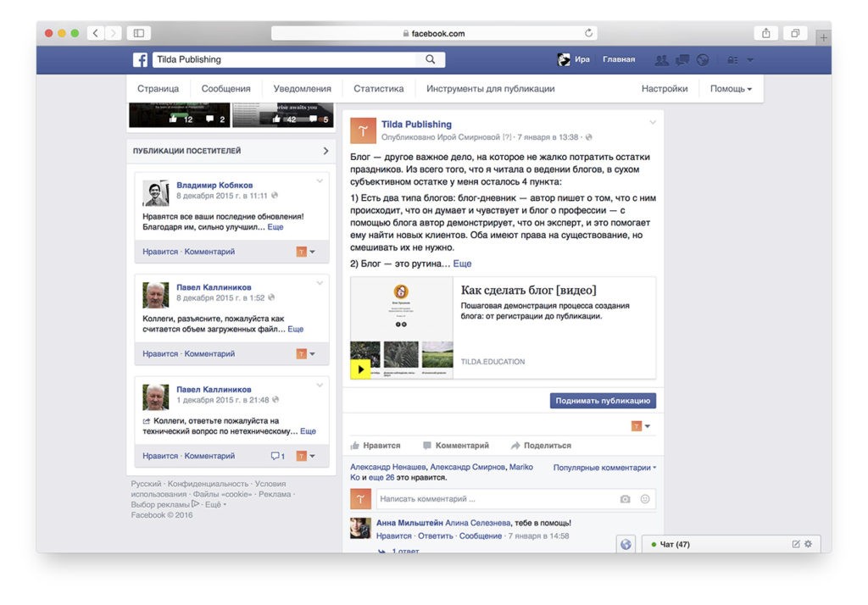Like the Tilda Publishing blog post
868x605 pixels.
(376, 446)
